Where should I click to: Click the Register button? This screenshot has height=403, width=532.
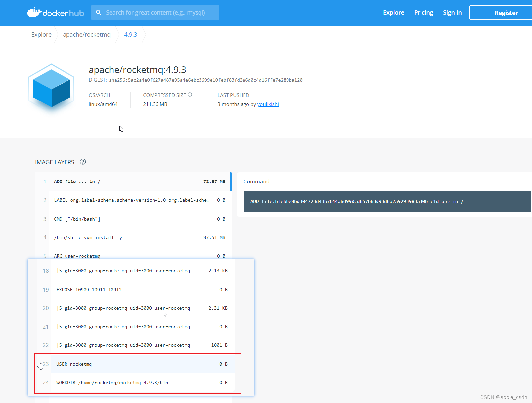tap(501, 13)
